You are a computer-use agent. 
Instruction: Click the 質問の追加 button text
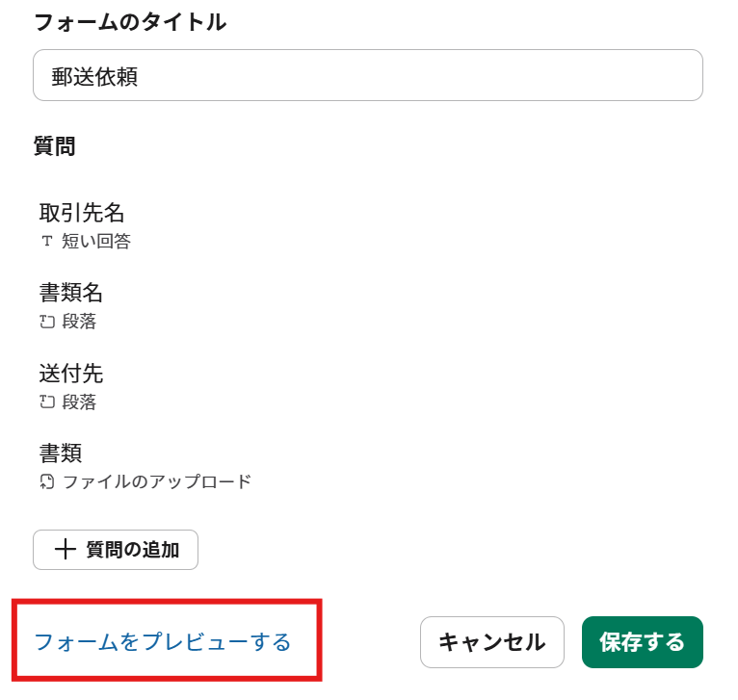132,550
